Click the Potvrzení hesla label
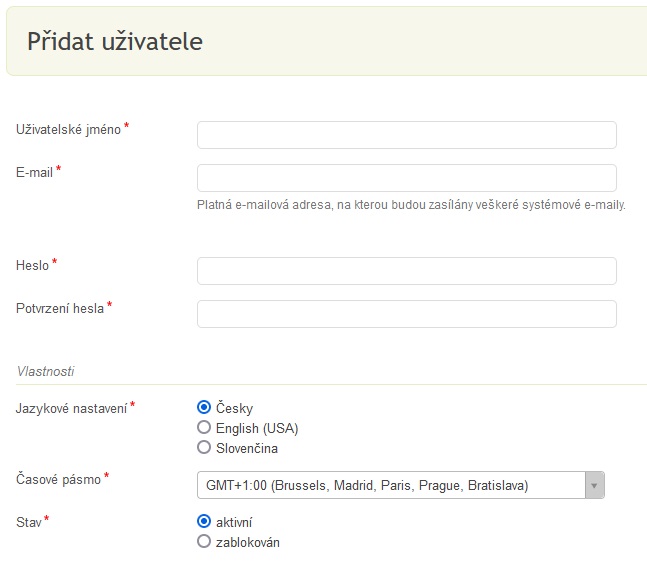Image resolution: width=647 pixels, height=566 pixels. tap(60, 309)
